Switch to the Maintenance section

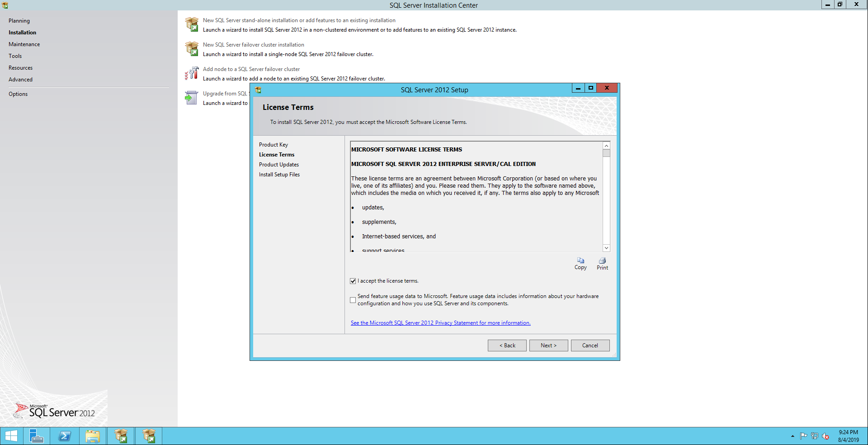[24, 44]
